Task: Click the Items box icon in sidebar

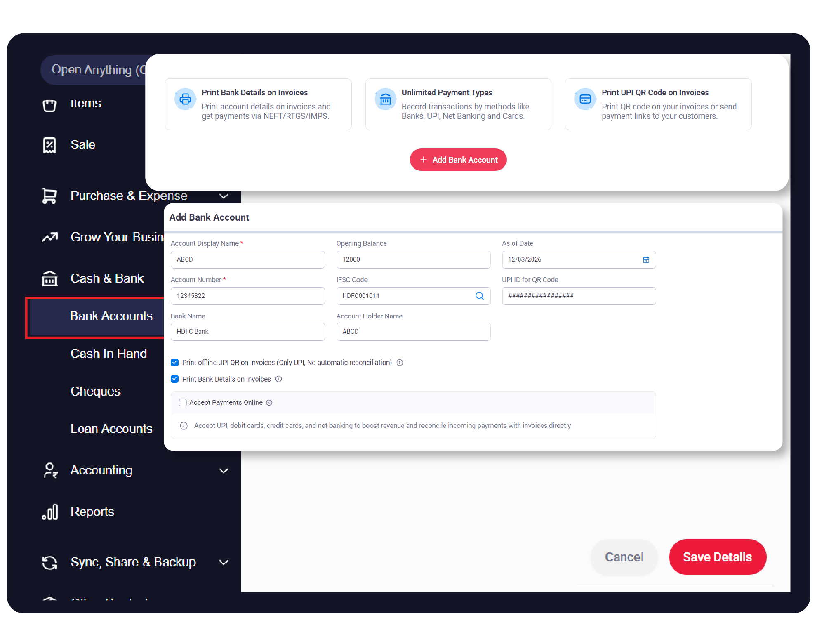Action: 49,105
